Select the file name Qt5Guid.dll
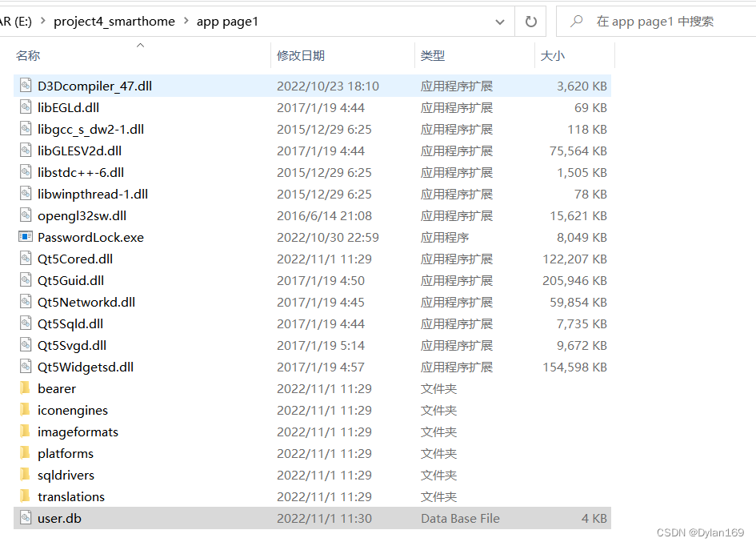The height and width of the screenshot is (546, 756). [x=71, y=281]
